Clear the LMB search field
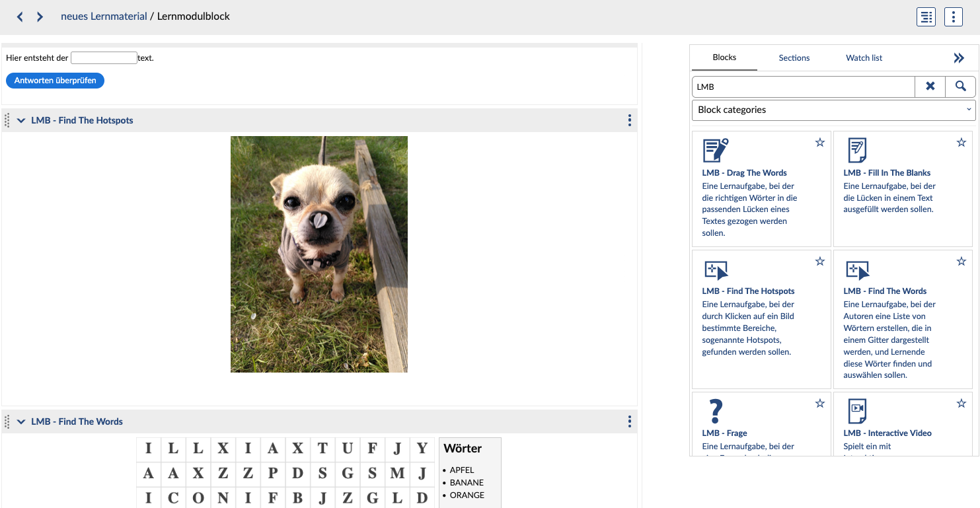This screenshot has width=980, height=508. [x=930, y=87]
